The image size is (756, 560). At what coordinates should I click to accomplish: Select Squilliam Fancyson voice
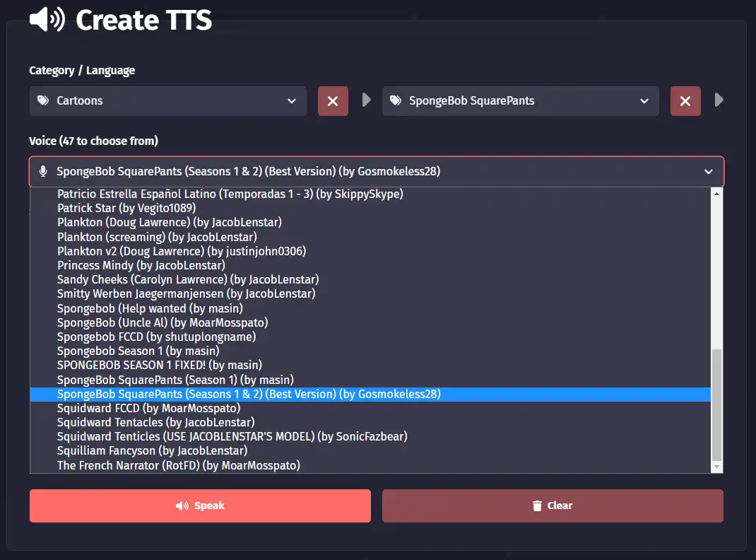pos(370,451)
